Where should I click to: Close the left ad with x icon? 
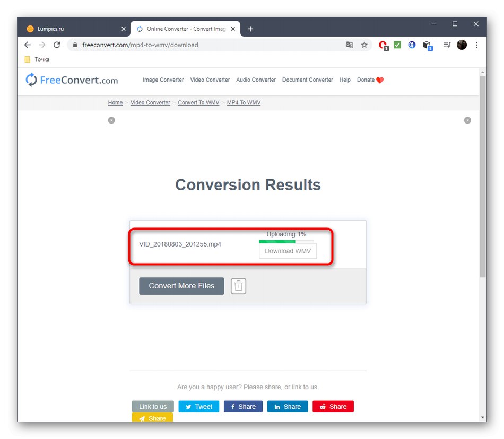click(x=111, y=120)
